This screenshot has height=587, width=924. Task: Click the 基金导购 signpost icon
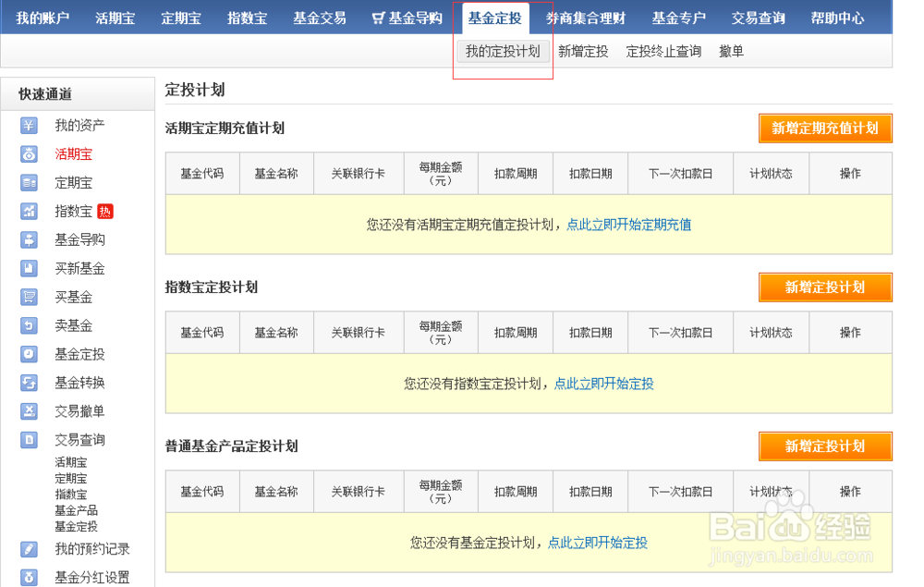(29, 239)
